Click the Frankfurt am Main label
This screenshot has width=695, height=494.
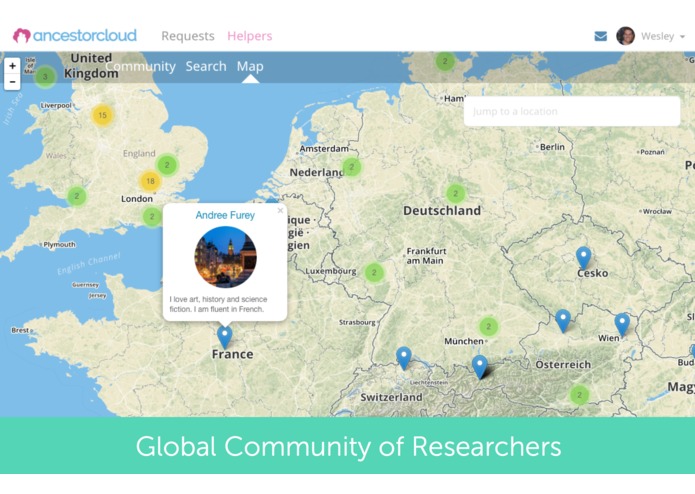[426, 256]
